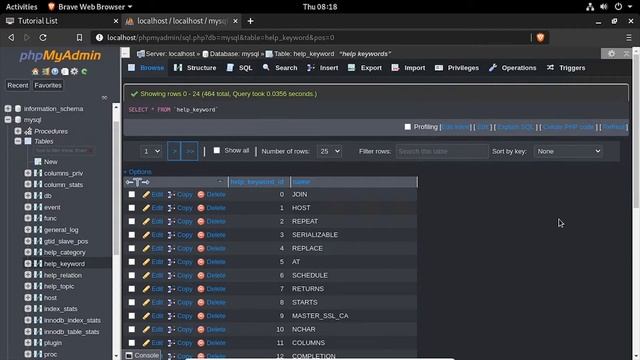Open the Number of rows dropdown
The image size is (640, 360).
pos(329,151)
